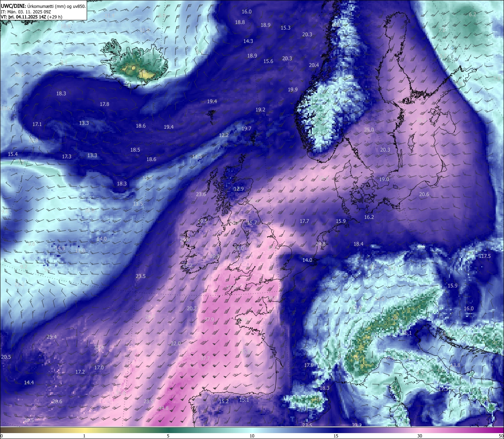Select the 18.5 value label
Image resolution: width=504 pixels, height=439 pixels.
coord(135,150)
